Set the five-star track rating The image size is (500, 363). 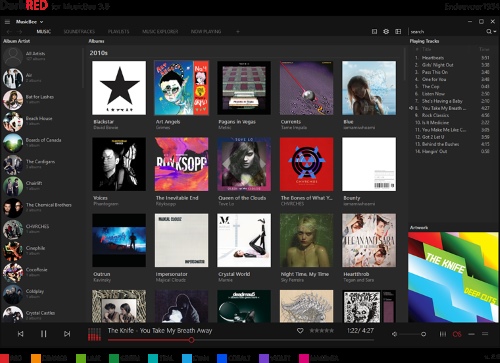[322, 330]
